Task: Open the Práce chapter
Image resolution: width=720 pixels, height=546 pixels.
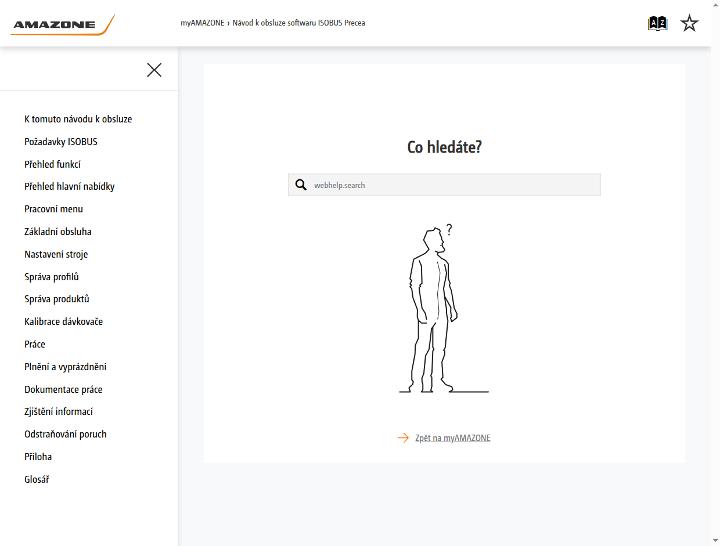Action: coord(35,344)
